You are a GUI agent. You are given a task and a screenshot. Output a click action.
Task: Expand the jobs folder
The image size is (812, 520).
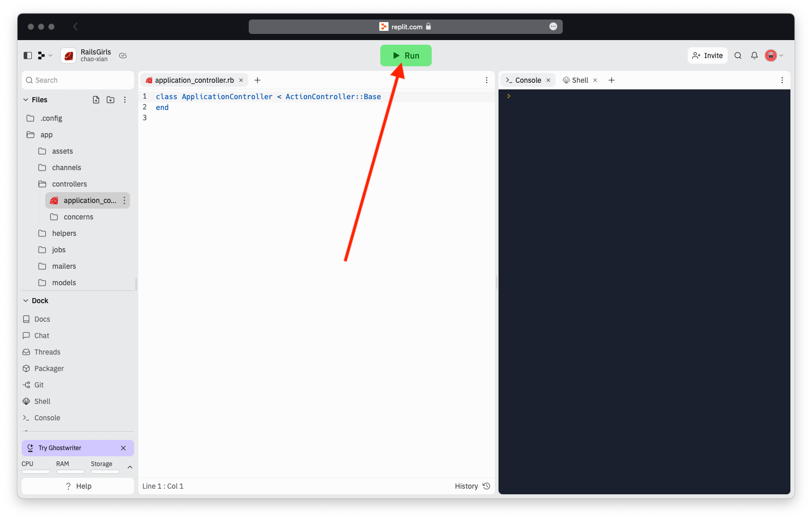[x=82, y=250]
